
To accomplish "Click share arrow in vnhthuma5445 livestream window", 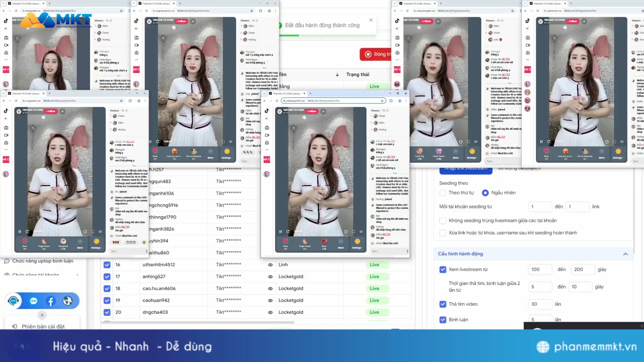I will tap(323, 111).
